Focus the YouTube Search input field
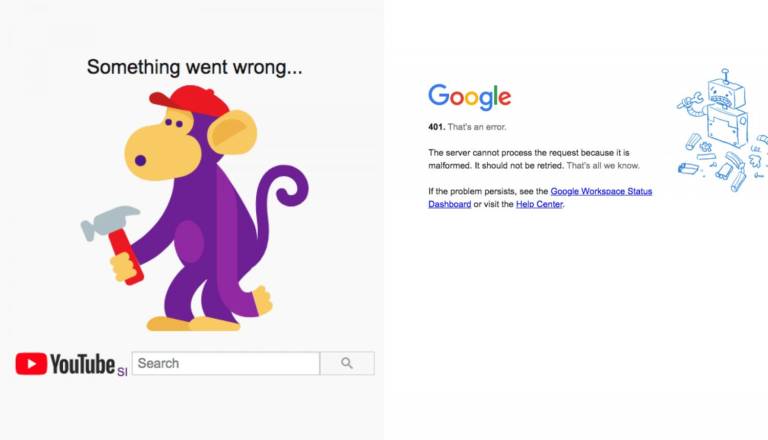 (225, 363)
